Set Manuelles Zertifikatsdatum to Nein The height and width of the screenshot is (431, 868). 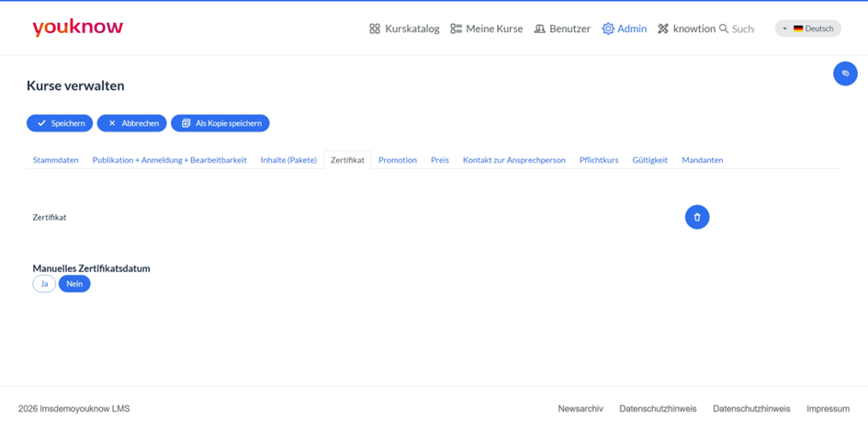tap(74, 284)
